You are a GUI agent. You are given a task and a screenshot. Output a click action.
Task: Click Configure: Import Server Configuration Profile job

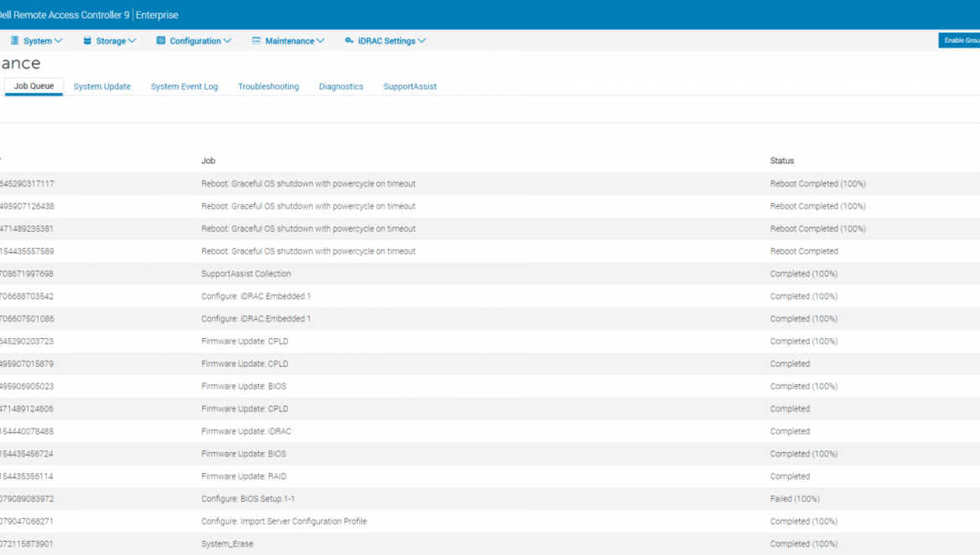pos(284,521)
